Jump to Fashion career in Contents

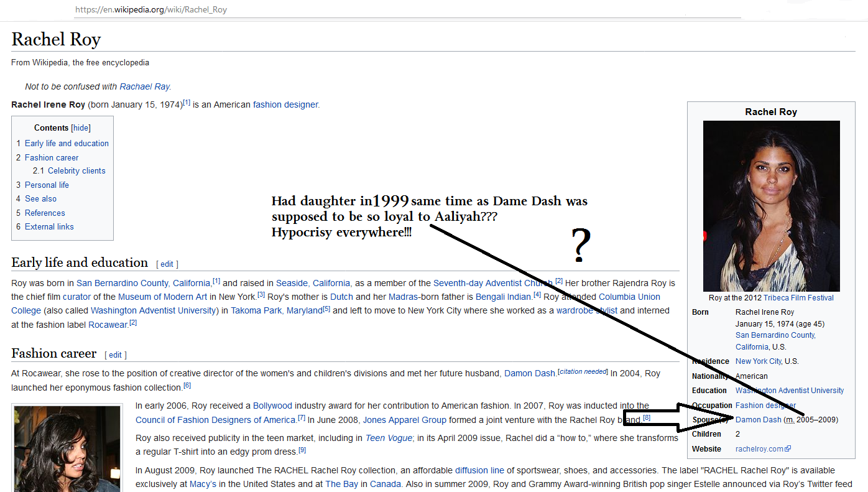point(52,157)
